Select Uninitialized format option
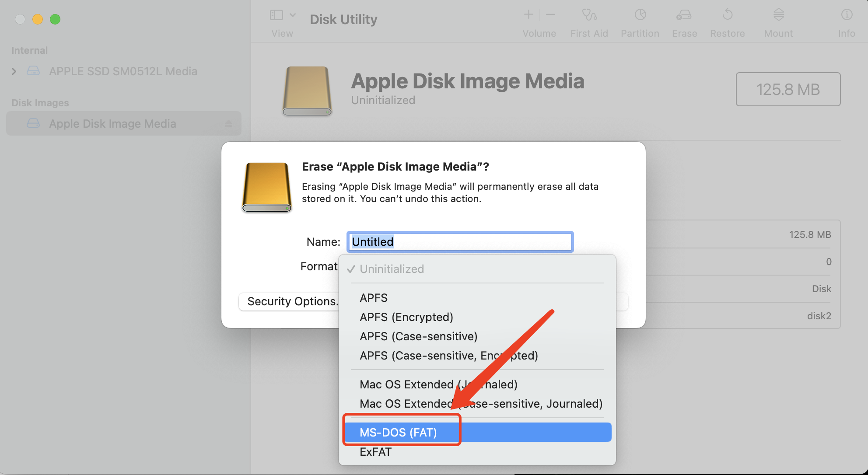The image size is (868, 475). pos(392,269)
